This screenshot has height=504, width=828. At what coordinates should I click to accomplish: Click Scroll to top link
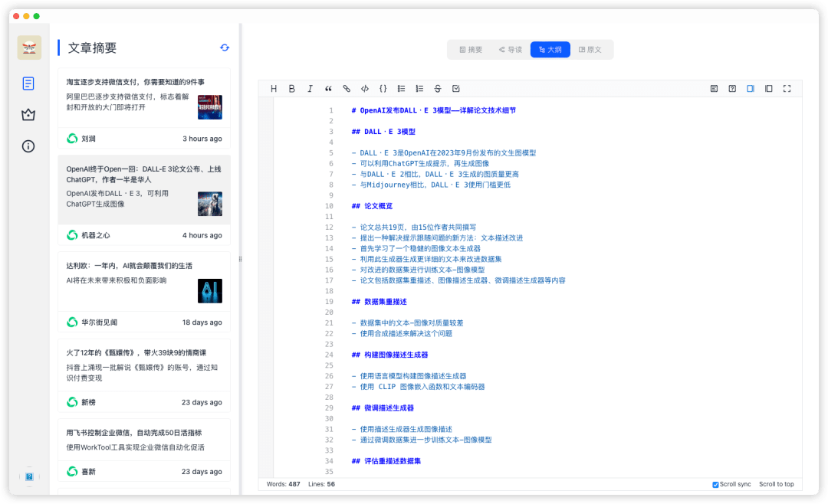(776, 484)
